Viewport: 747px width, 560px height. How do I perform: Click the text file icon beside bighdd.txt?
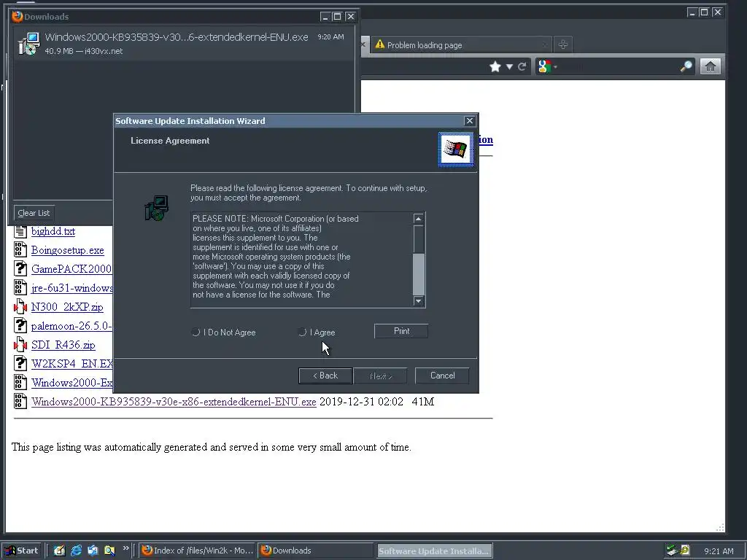tap(20, 231)
